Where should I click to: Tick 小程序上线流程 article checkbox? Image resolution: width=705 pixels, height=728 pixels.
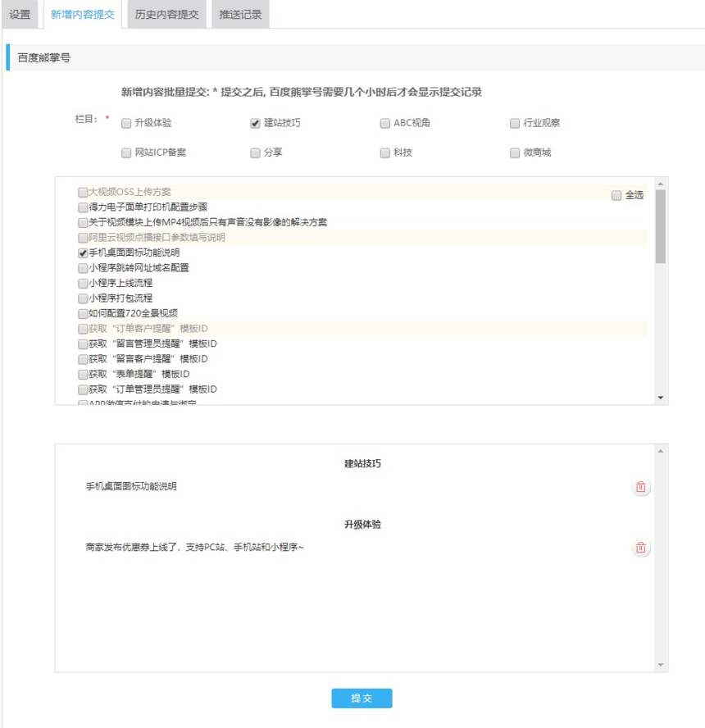[x=83, y=283]
